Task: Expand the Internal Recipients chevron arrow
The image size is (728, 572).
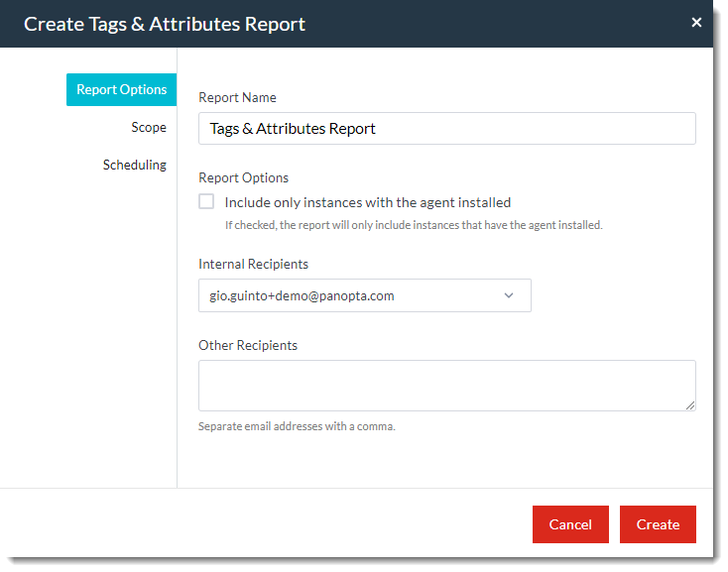Action: (509, 295)
